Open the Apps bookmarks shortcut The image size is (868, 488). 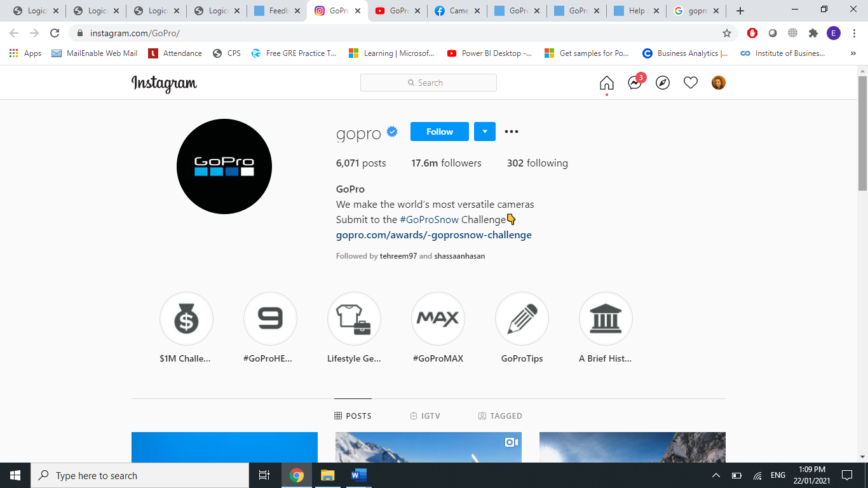pyautogui.click(x=25, y=53)
